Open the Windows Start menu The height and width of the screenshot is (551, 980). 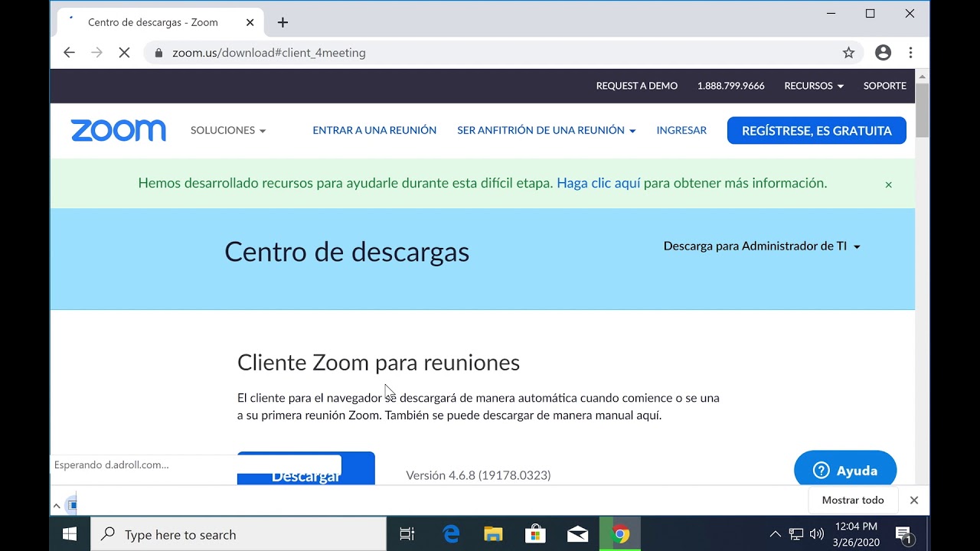pyautogui.click(x=70, y=534)
